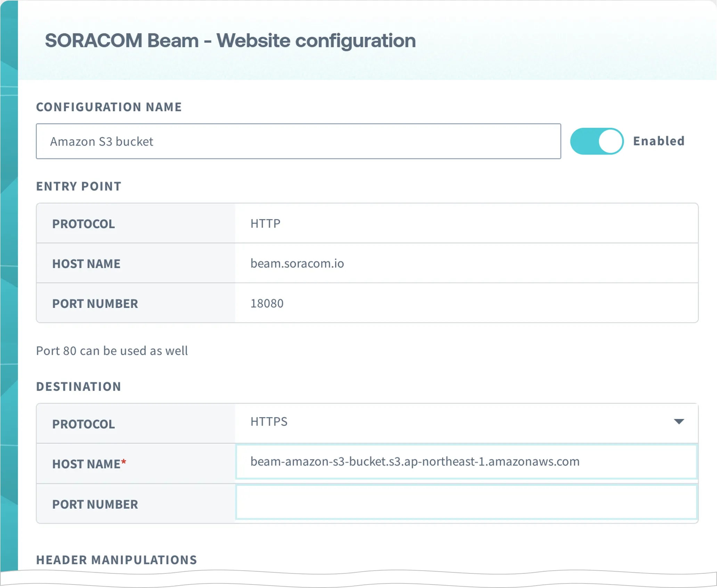This screenshot has height=588, width=717.
Task: Select the beam.soracom.io host name value
Action: click(297, 263)
